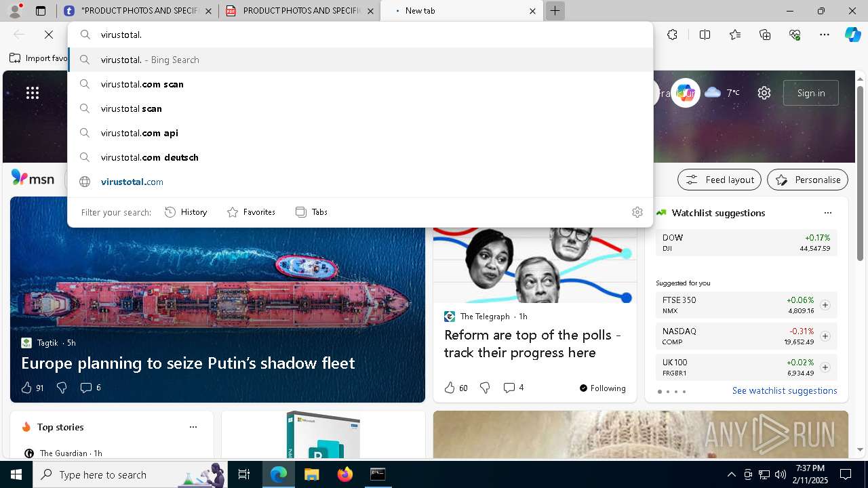This screenshot has height=488, width=868.
Task: Dislike the Reform polls article
Action: point(485,388)
